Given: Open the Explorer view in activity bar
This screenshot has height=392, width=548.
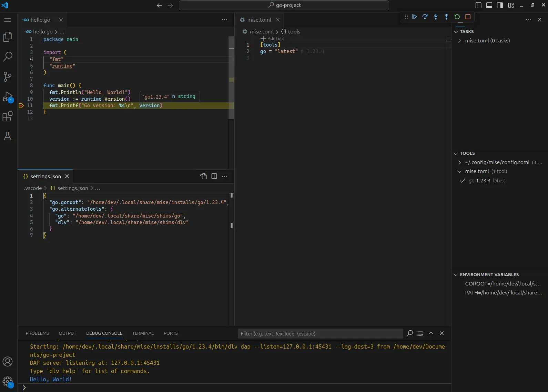Looking at the screenshot, I should click(x=8, y=37).
